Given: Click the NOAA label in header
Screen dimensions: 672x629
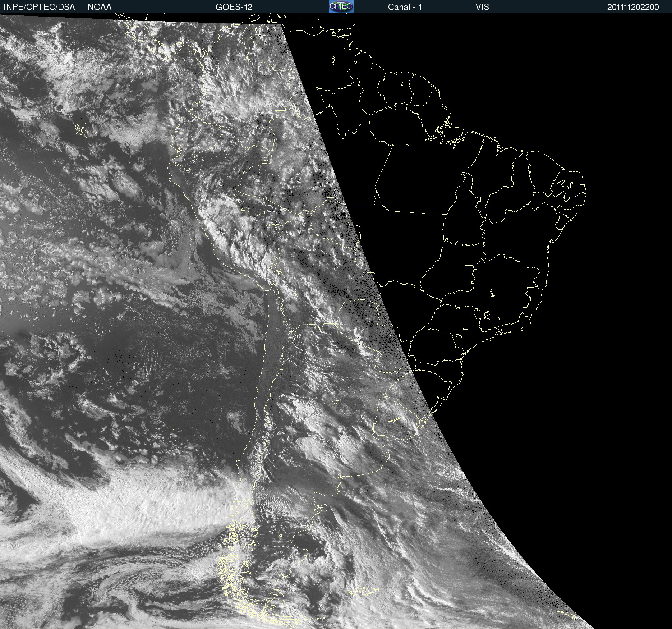Looking at the screenshot, I should pos(100,7).
